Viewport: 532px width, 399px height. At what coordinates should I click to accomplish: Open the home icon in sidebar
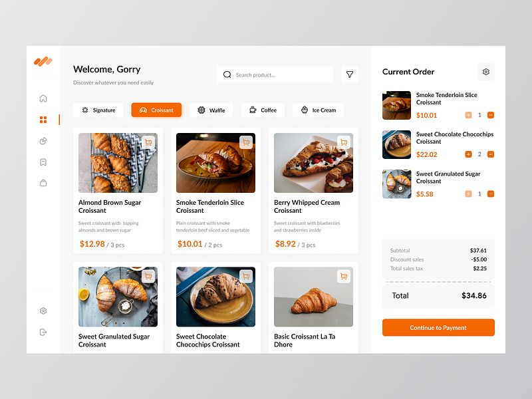(43, 98)
